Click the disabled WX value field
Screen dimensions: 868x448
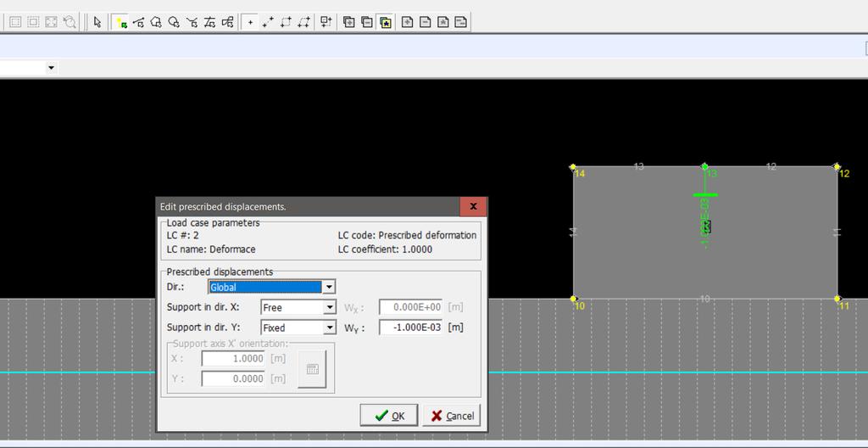coord(411,307)
